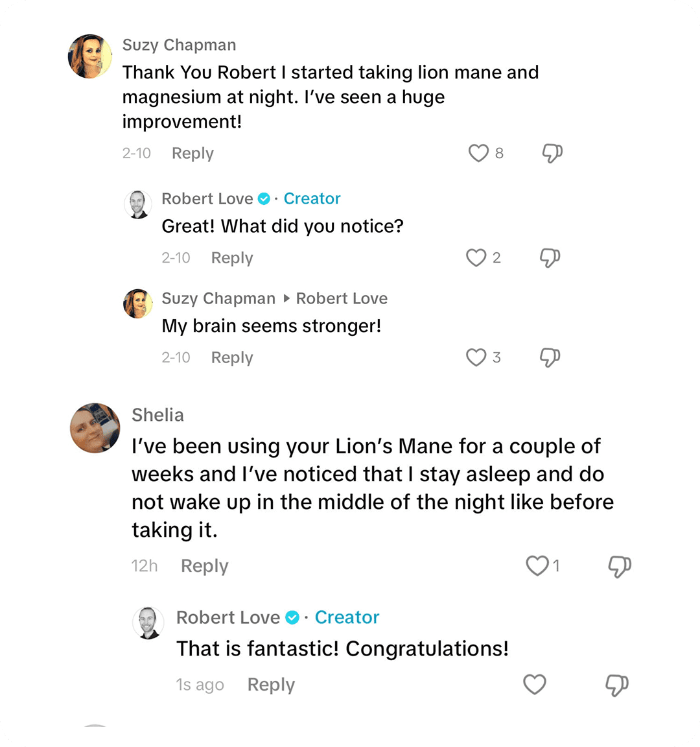
Task: Thumbs-down the "That is fantastic!" reply
Action: tap(616, 685)
